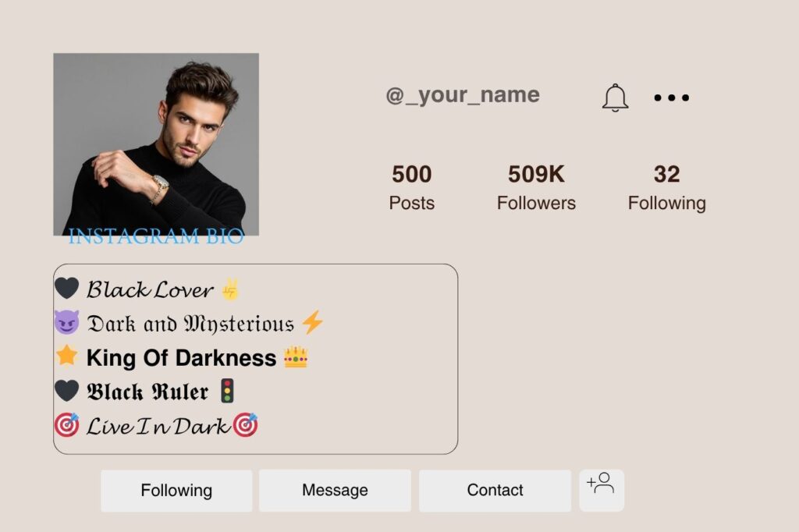View the 509K Followers list
This screenshot has height=532, width=799.
(x=536, y=186)
